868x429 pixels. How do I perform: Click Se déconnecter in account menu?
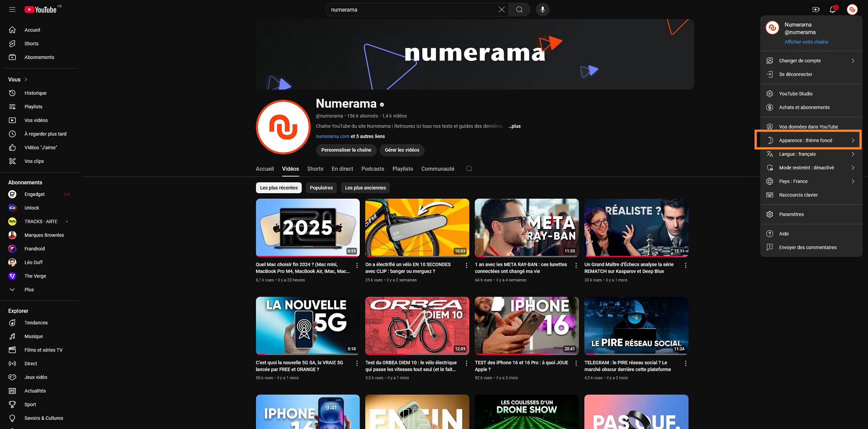(x=811, y=74)
